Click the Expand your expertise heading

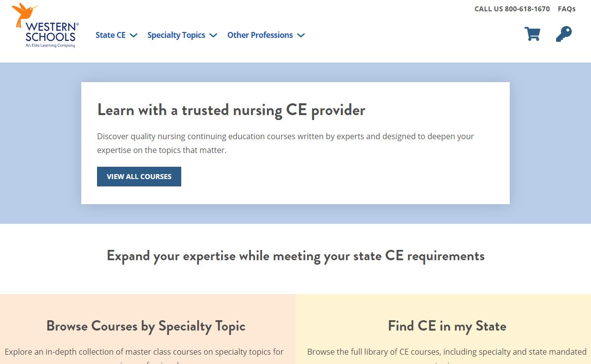click(295, 256)
